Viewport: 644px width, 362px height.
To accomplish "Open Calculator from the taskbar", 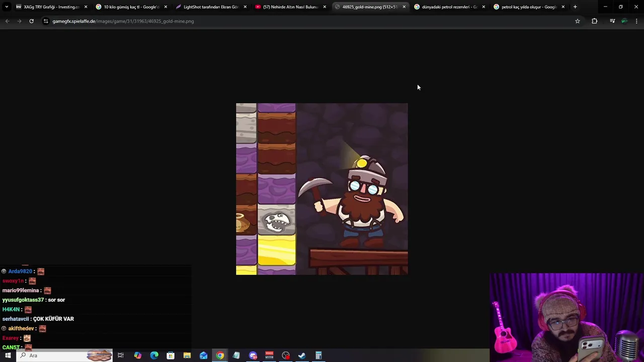I will 318,355.
